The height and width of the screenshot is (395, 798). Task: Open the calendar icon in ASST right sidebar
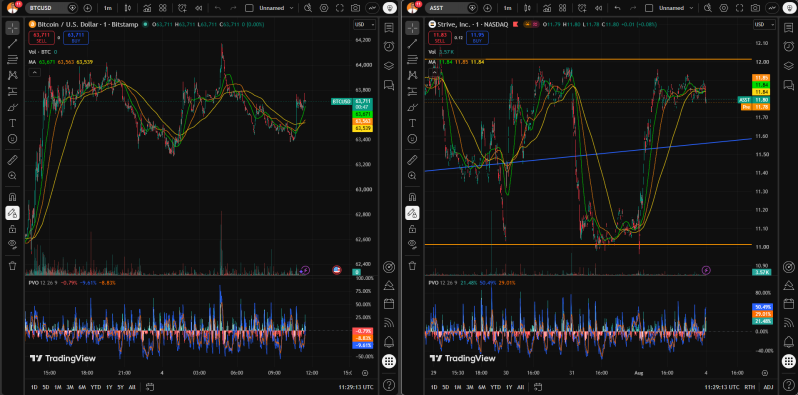pos(788,303)
